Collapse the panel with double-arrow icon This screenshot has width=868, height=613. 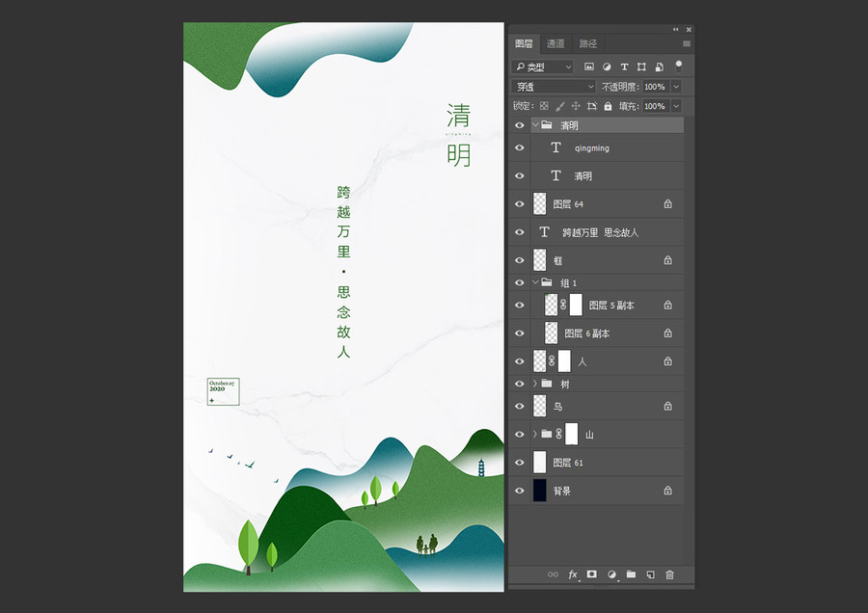coord(675,29)
